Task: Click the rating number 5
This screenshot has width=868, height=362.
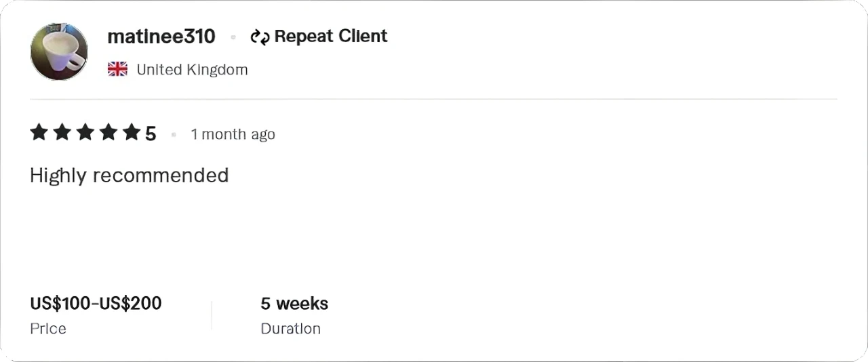Action: (151, 134)
